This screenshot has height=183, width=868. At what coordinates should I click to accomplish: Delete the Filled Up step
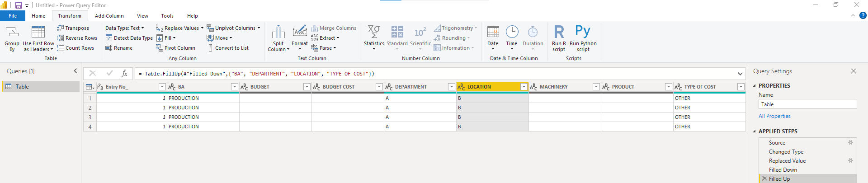coord(764,178)
